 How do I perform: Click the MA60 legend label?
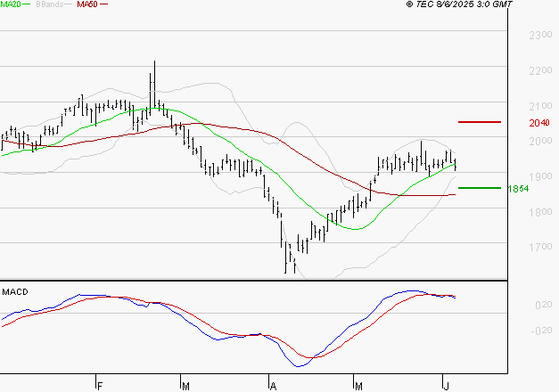pyautogui.click(x=87, y=4)
